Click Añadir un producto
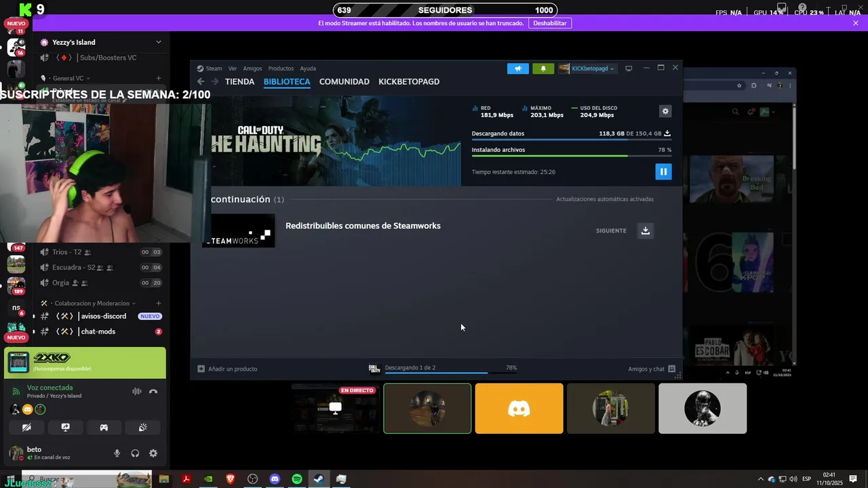Image resolution: width=868 pixels, height=488 pixels. click(x=227, y=369)
